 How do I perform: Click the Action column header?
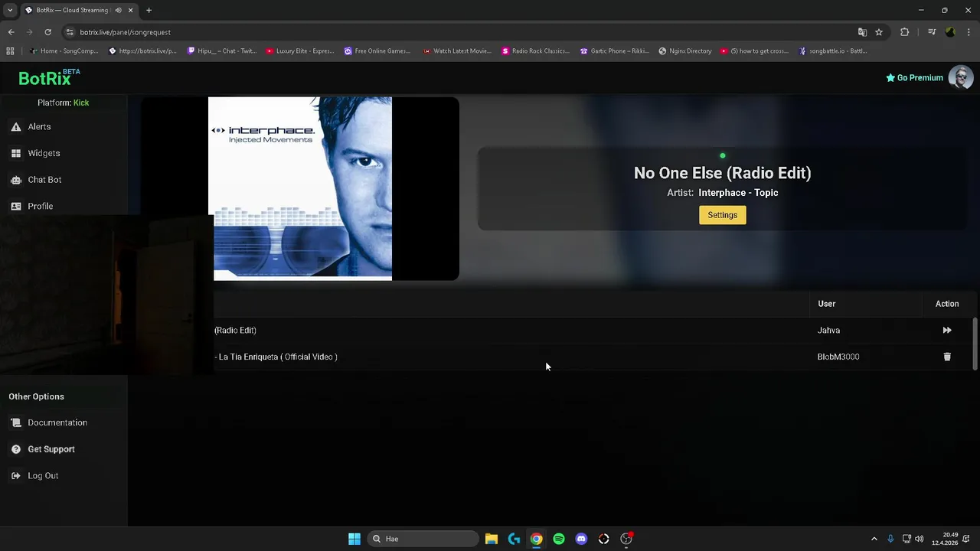(947, 304)
